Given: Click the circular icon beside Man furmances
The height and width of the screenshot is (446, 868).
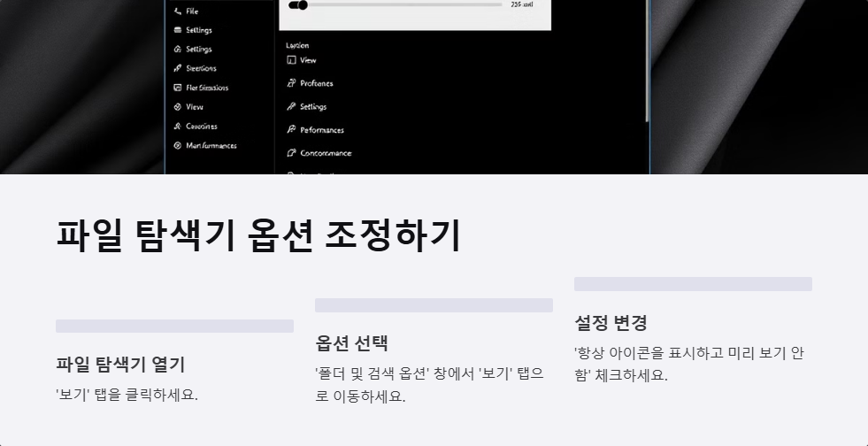Looking at the screenshot, I should coord(177,145).
